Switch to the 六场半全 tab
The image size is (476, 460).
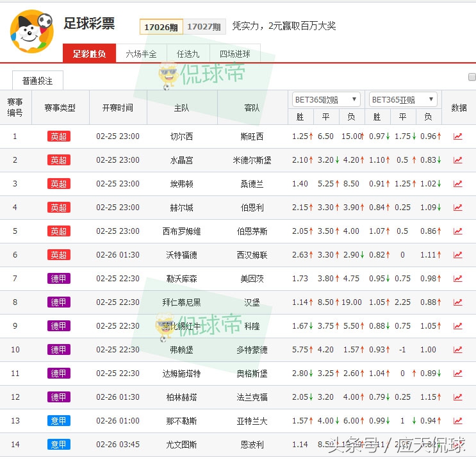142,54
